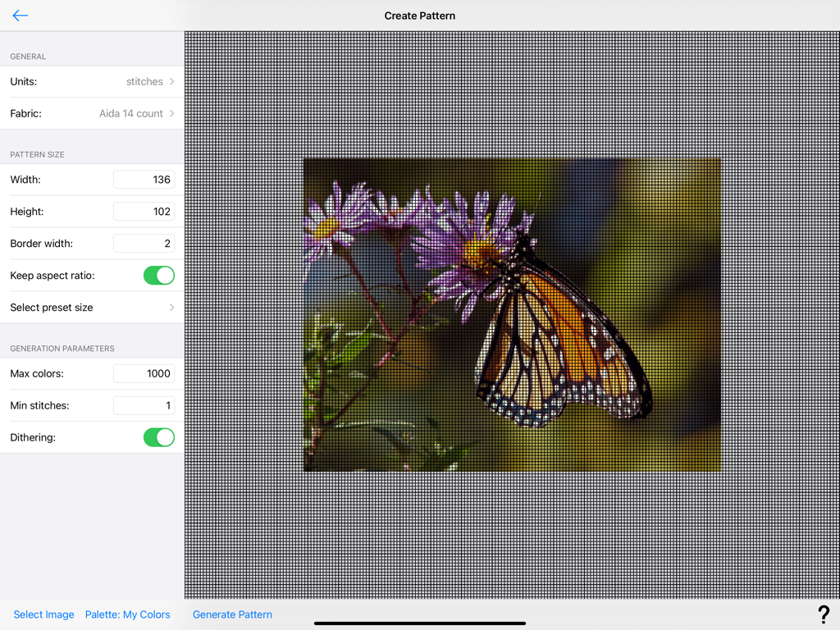Adjust Max colors value of 1000
840x630 pixels.
(144, 373)
